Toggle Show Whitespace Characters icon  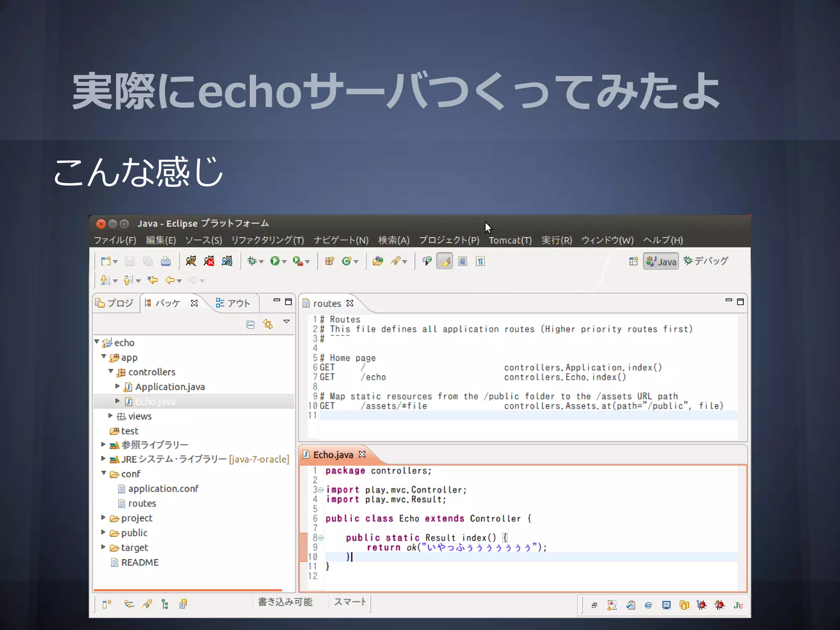pyautogui.click(x=480, y=261)
